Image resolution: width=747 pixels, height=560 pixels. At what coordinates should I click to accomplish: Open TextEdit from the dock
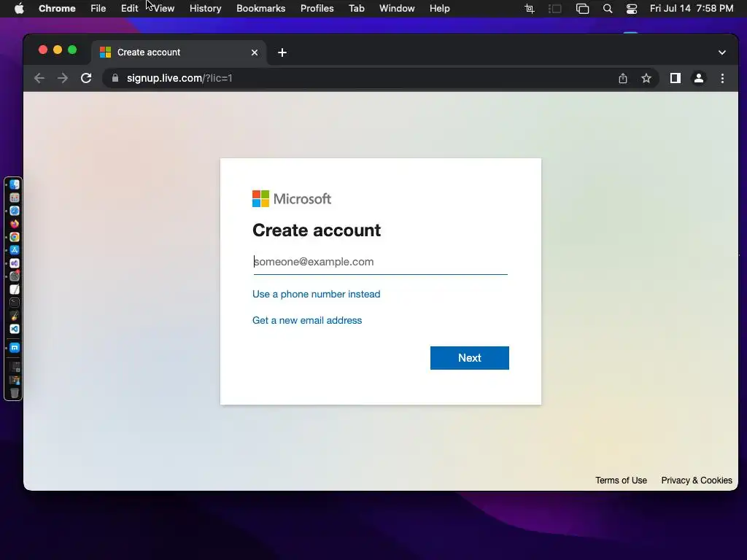15,289
